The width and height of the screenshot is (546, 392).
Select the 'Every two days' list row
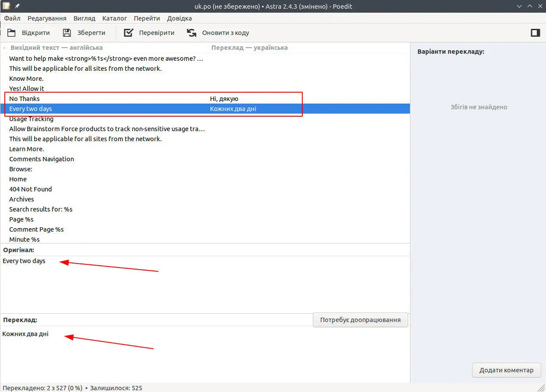(205, 109)
